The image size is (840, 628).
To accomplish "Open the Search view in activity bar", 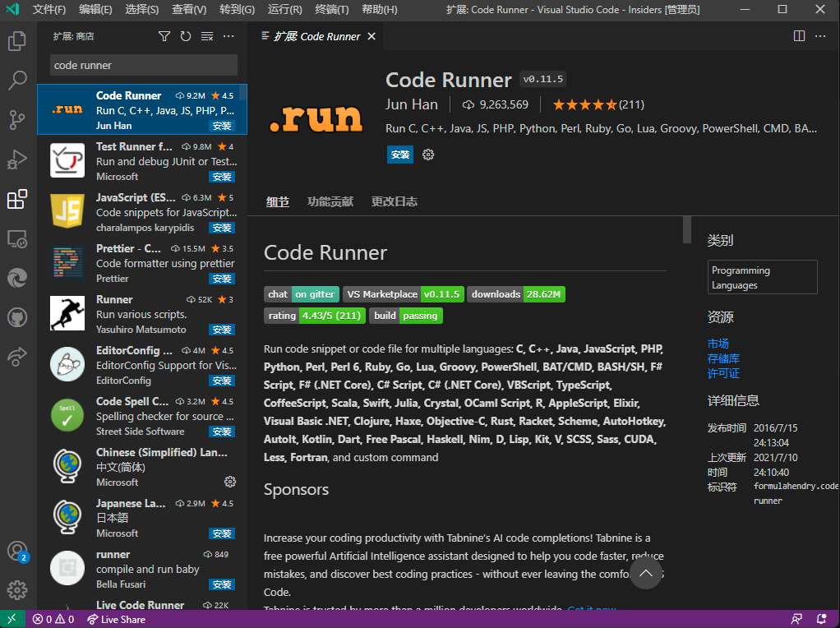I will click(17, 81).
